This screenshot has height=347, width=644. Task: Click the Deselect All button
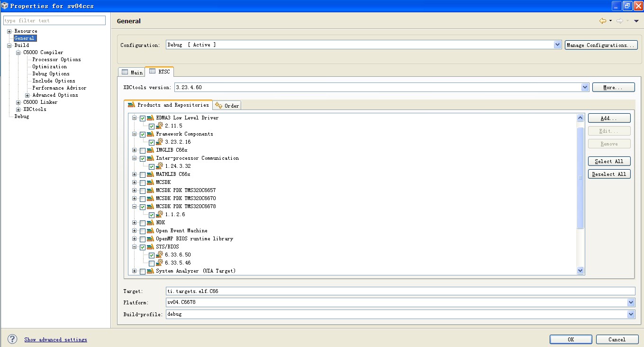(609, 174)
